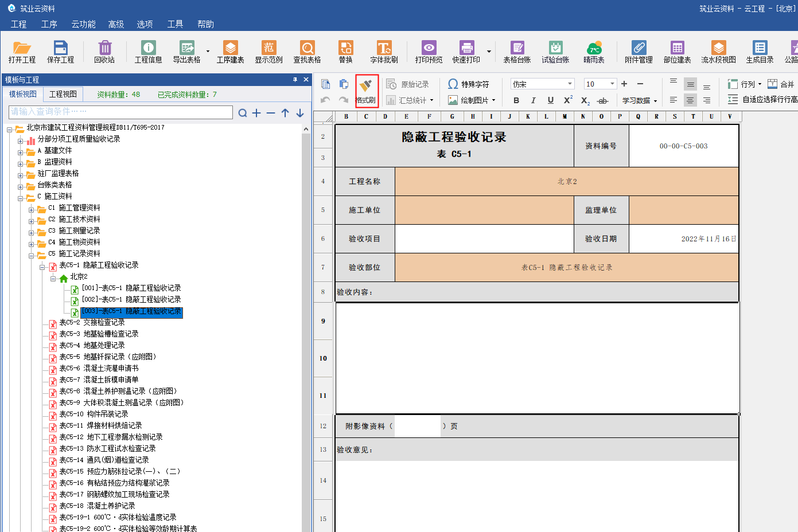
Task: Click the 生成目录 generate catalog icon
Action: pyautogui.click(x=760, y=52)
